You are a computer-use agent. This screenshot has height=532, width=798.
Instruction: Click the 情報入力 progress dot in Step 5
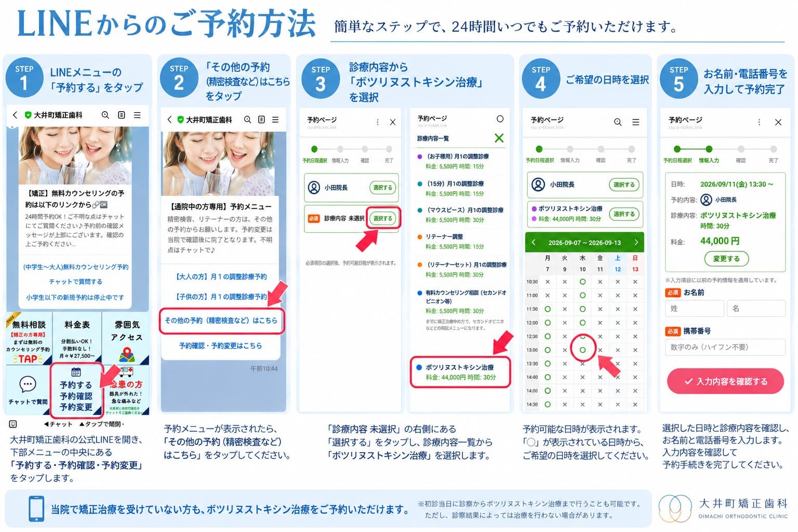pyautogui.click(x=709, y=149)
